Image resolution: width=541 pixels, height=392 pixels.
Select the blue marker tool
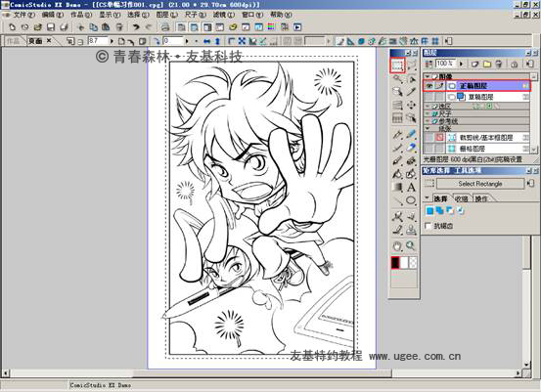pyautogui.click(x=411, y=134)
